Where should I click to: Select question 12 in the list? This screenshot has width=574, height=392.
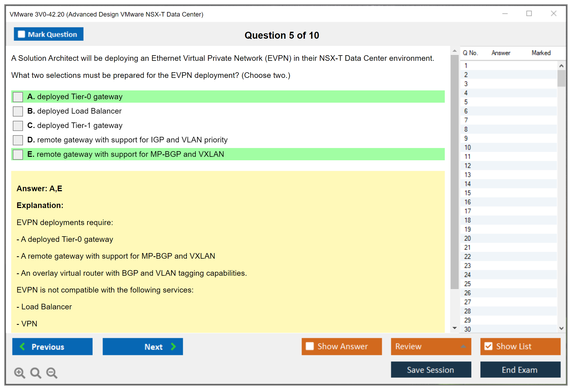[x=467, y=166]
